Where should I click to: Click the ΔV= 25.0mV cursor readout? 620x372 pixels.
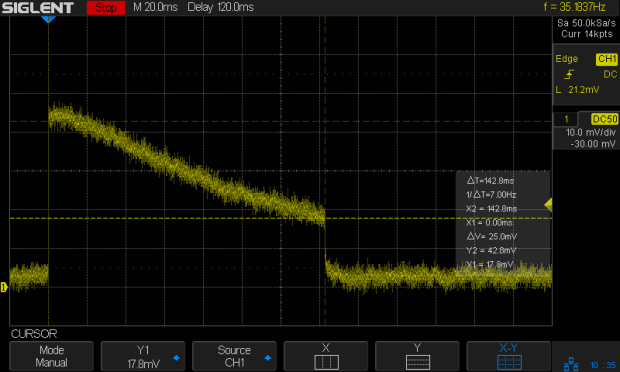[x=491, y=236]
